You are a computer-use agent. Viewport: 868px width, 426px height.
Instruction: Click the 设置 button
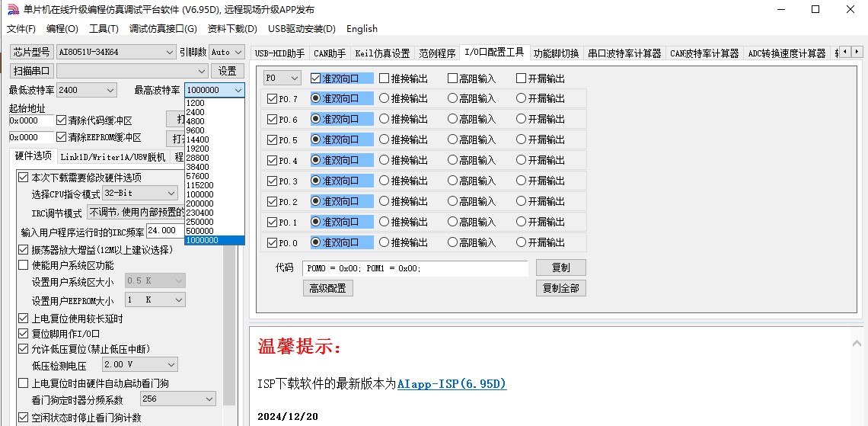[x=228, y=71]
